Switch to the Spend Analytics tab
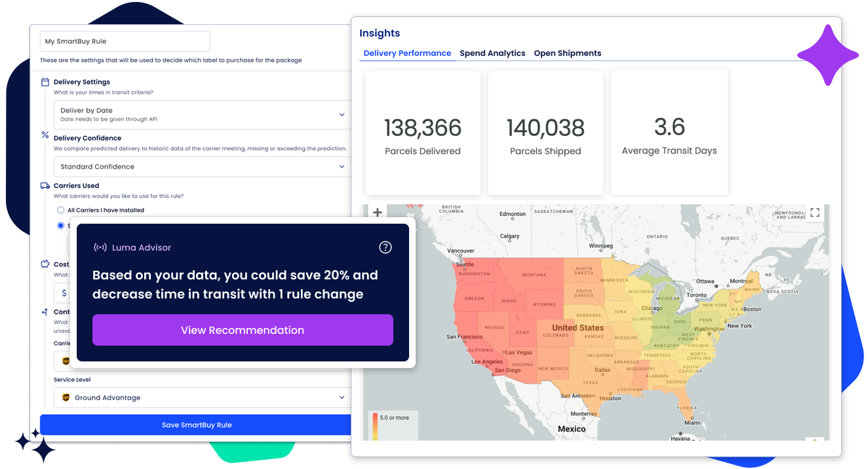Image resolution: width=868 pixels, height=469 pixels. click(492, 53)
